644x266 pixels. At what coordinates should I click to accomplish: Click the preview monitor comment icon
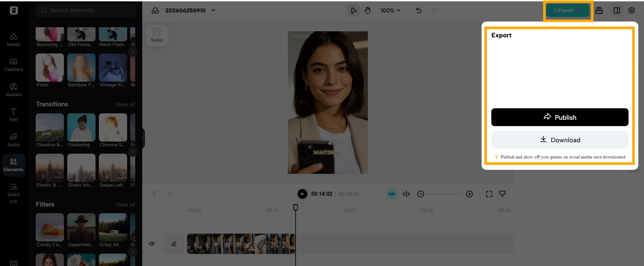click(x=502, y=194)
